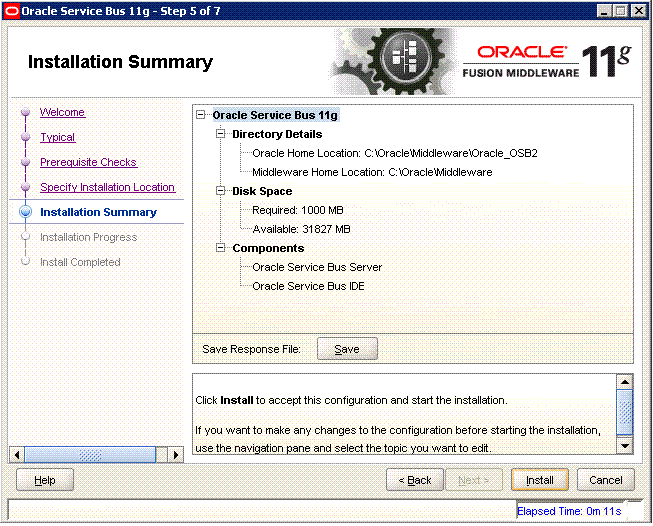The image size is (653, 526).
Task: Collapse the Disk Space tree node
Action: pos(220,191)
